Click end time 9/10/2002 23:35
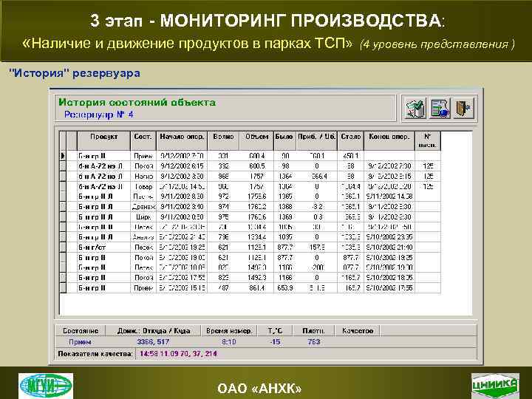Image resolution: width=532 pixels, height=399 pixels. pos(389,237)
